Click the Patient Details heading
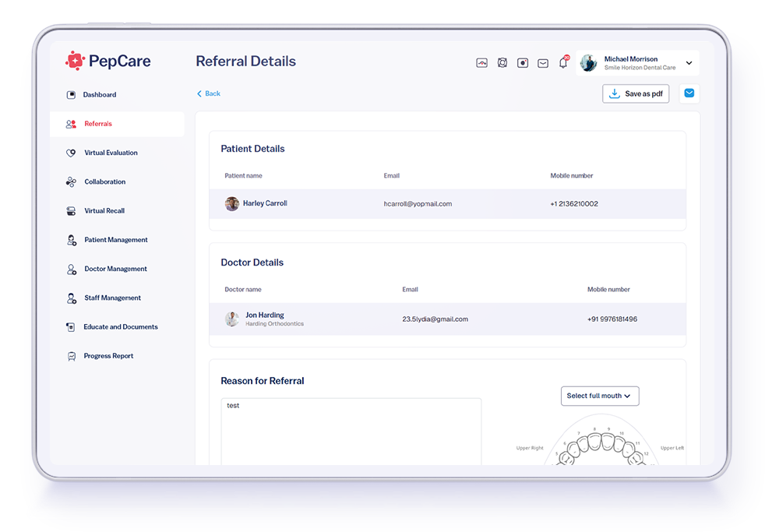 [x=252, y=149]
